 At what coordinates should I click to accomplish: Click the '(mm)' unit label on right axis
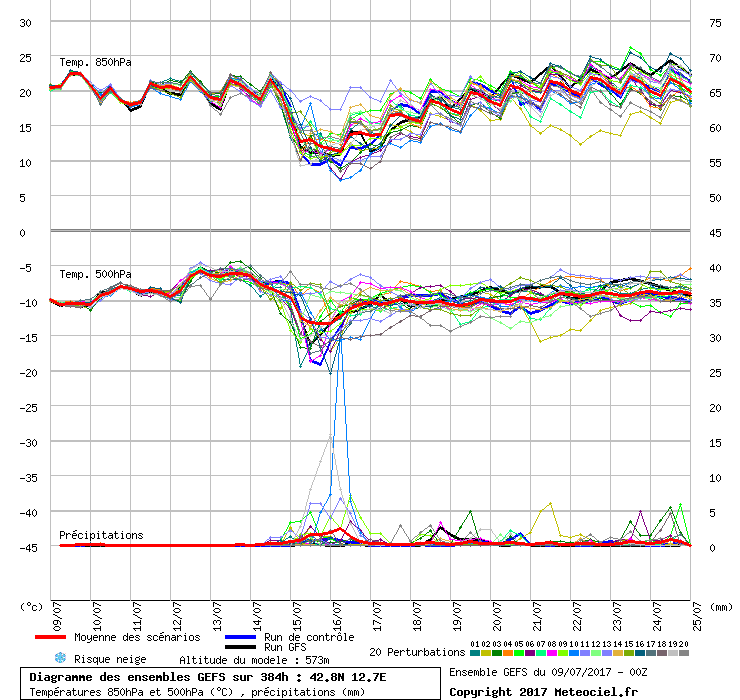(x=719, y=606)
